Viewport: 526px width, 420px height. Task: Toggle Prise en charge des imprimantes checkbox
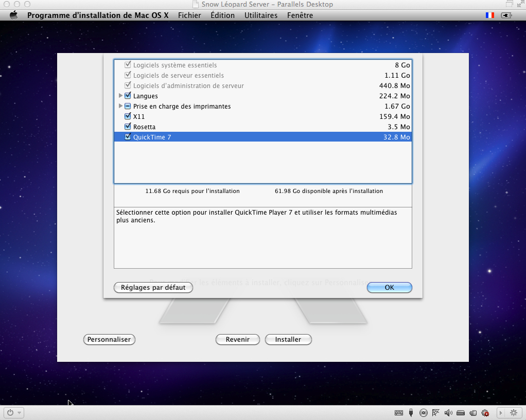[x=128, y=106]
